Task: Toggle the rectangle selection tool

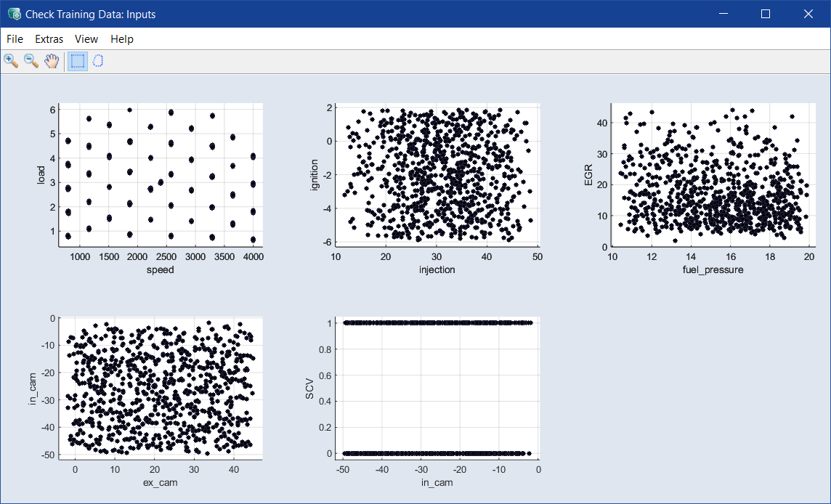Action: 77,61
